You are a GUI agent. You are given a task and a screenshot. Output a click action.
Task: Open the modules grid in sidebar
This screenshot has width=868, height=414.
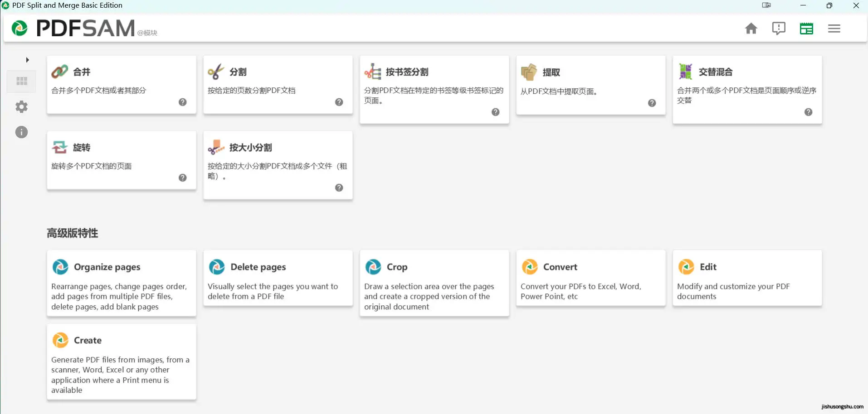point(22,81)
